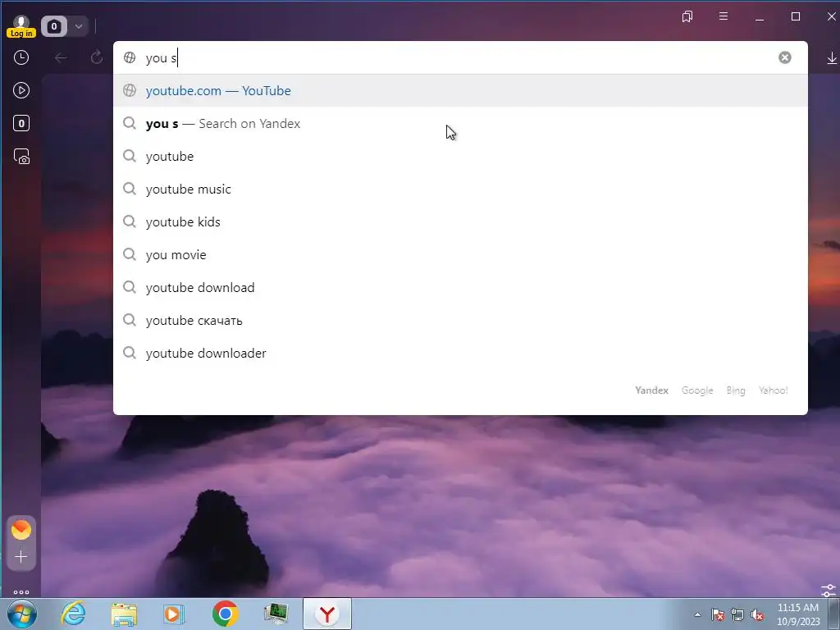Open the page customization sliders icon
The height and width of the screenshot is (630, 840).
(x=829, y=591)
